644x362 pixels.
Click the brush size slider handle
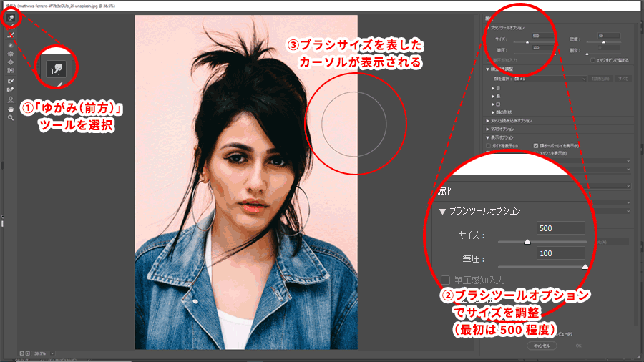[x=527, y=42]
